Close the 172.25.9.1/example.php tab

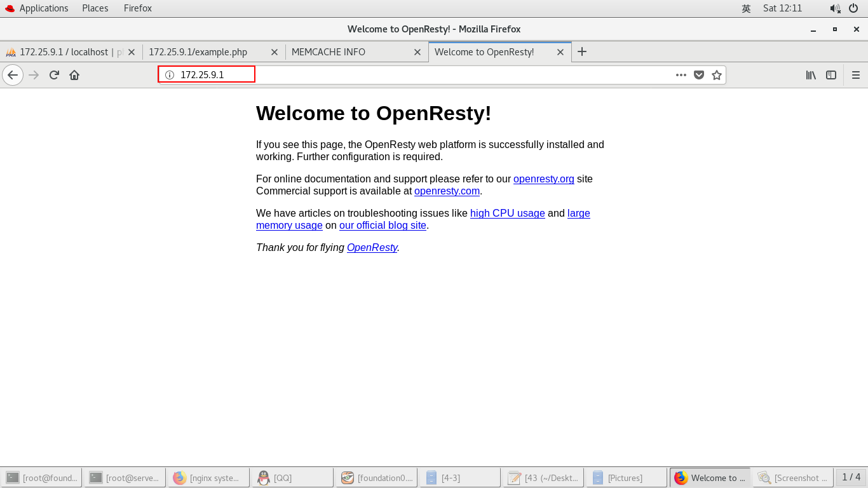click(275, 52)
